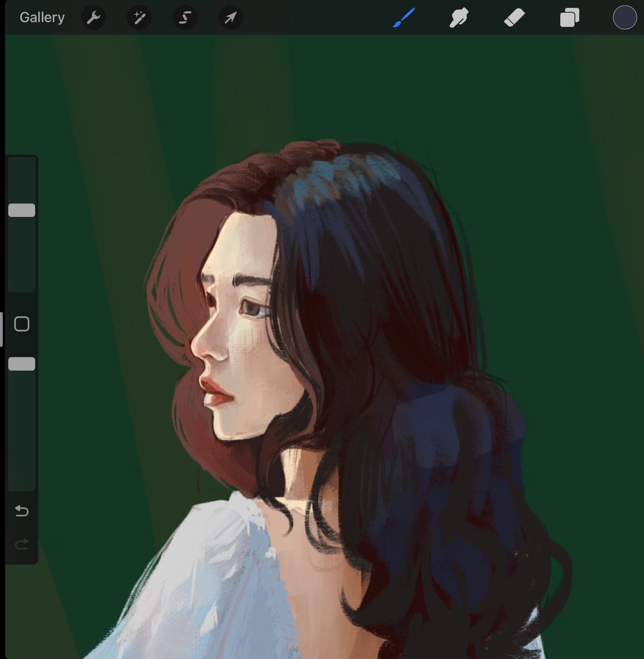Tap the redo arrow on the sidebar
644x659 pixels.
pyautogui.click(x=21, y=544)
